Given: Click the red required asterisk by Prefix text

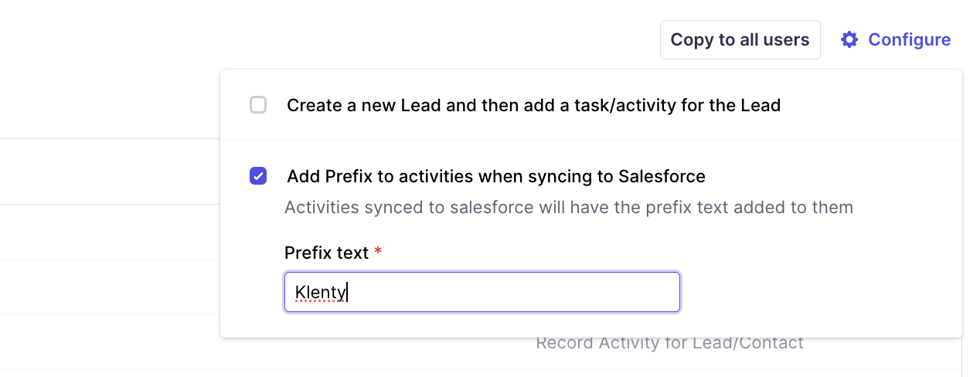Looking at the screenshot, I should click(378, 253).
